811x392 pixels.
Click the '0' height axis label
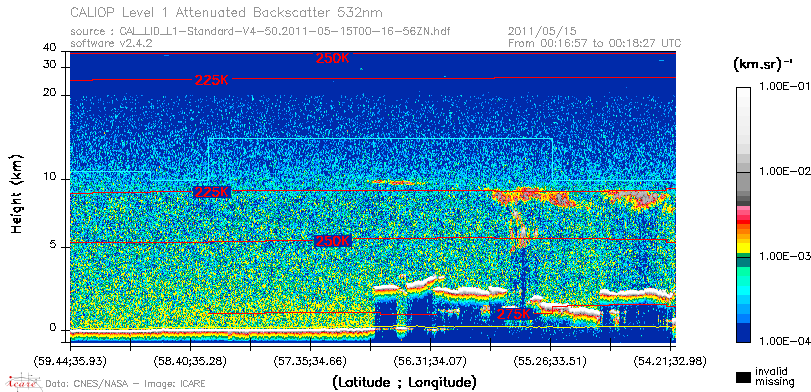(x=53, y=327)
